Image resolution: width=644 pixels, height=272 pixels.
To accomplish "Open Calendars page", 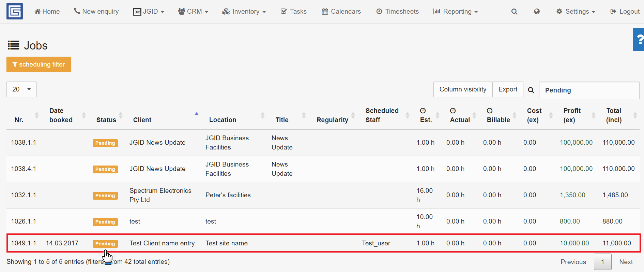I will 341,12.
